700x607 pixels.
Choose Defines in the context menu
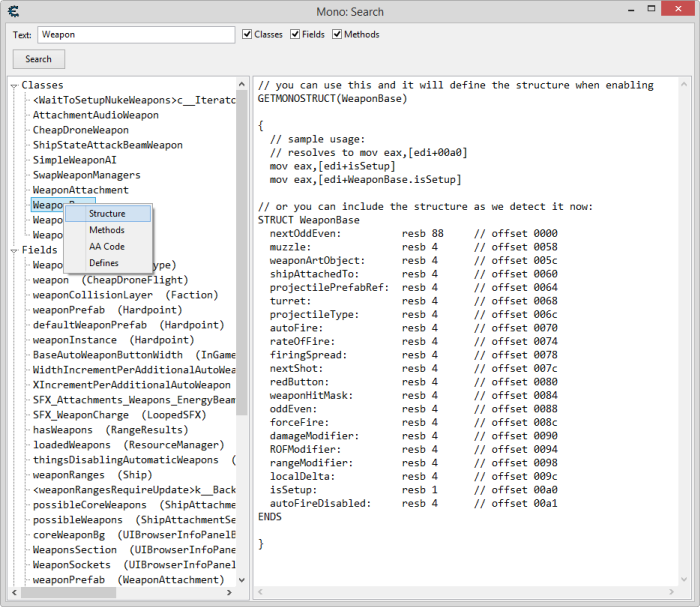pyautogui.click(x=104, y=263)
